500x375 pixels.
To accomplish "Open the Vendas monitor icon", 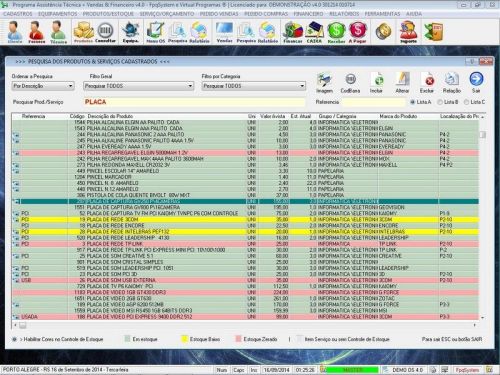I will (224, 32).
